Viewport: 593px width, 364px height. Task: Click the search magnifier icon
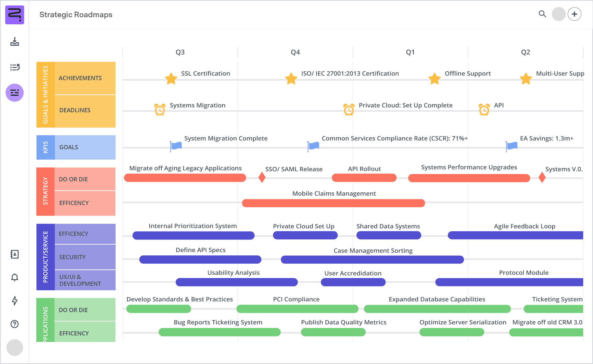click(x=542, y=14)
